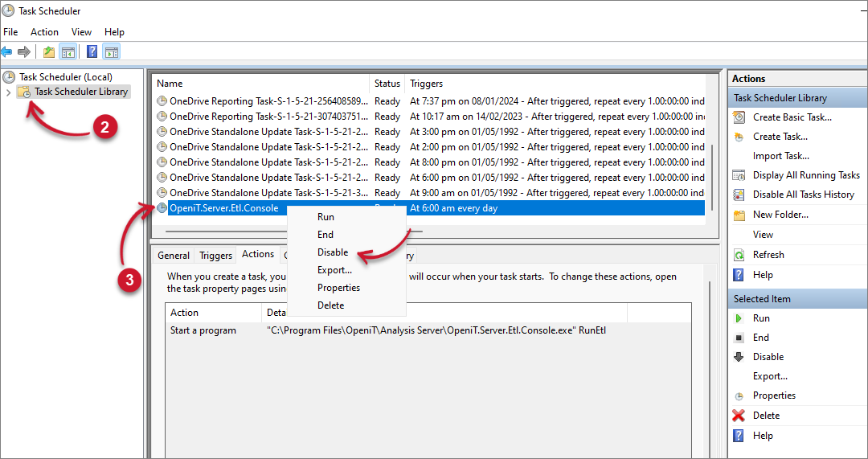The height and width of the screenshot is (459, 868).
Task: Click View in the Actions pane
Action: tap(763, 235)
